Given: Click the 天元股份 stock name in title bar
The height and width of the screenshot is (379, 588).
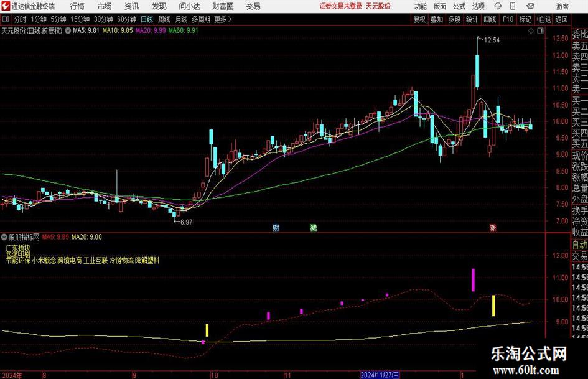Looking at the screenshot, I should (x=378, y=6).
